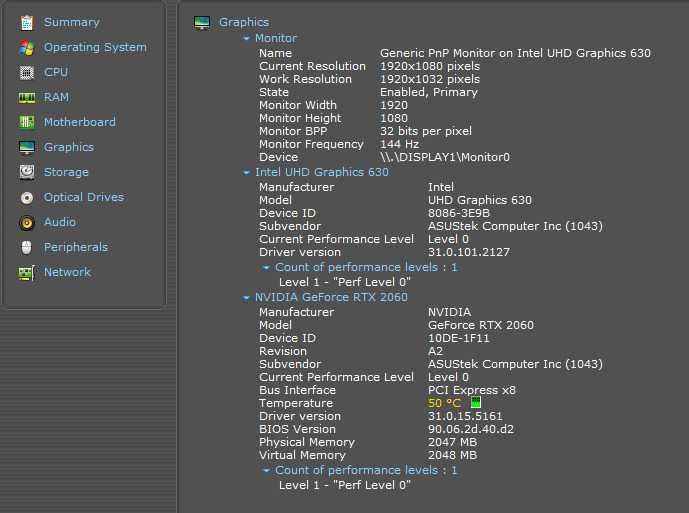Open the Storage section

(x=66, y=172)
